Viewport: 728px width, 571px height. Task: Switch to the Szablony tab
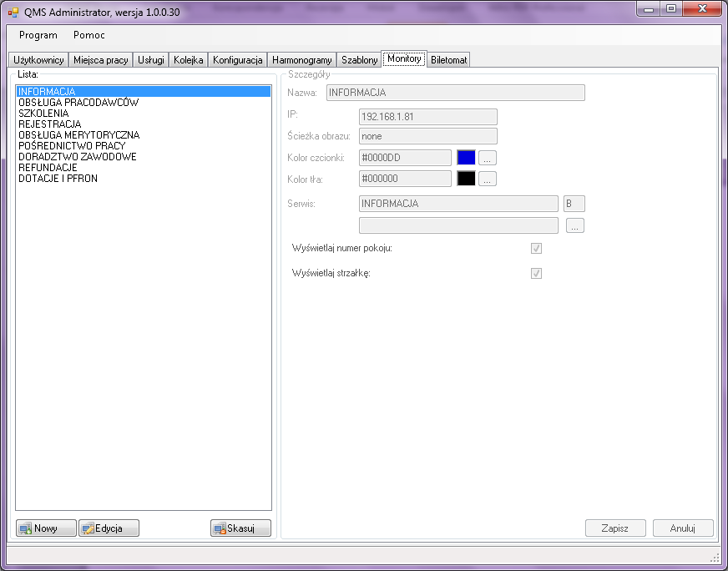pos(359,60)
